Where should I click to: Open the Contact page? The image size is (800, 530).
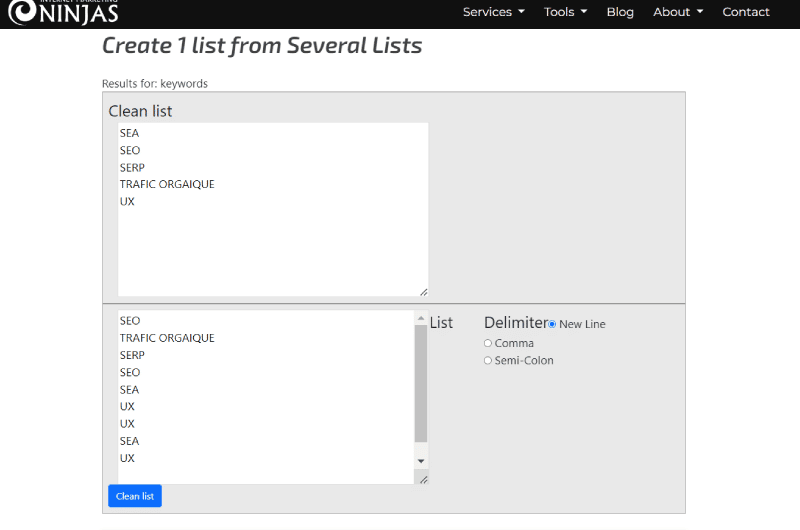[x=745, y=12]
